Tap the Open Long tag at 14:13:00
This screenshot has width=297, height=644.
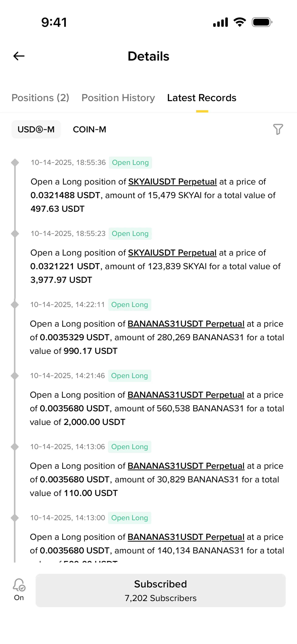pyautogui.click(x=129, y=518)
